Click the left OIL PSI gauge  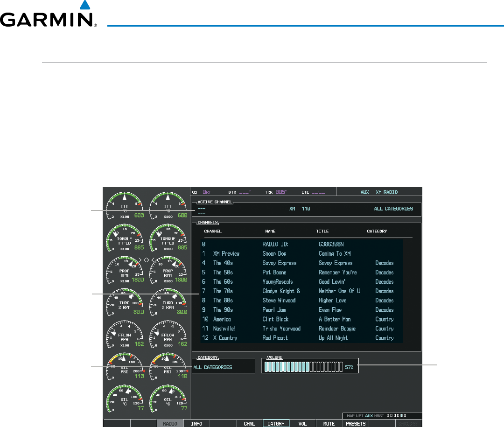click(x=125, y=366)
